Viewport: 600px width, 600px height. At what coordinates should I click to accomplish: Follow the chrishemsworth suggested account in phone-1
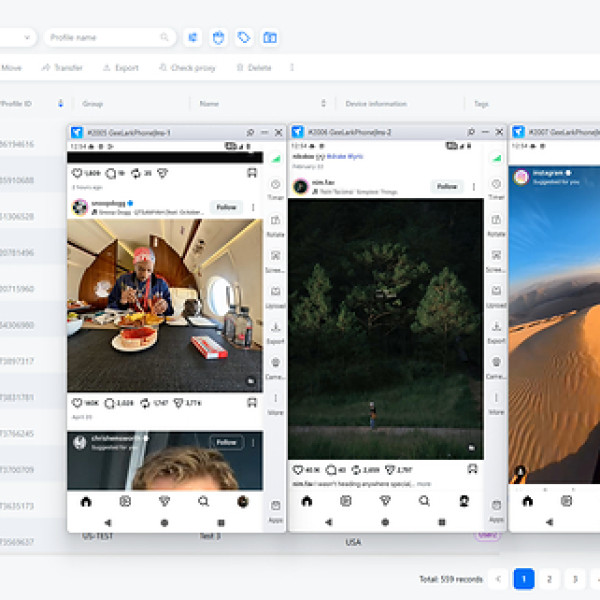(226, 443)
